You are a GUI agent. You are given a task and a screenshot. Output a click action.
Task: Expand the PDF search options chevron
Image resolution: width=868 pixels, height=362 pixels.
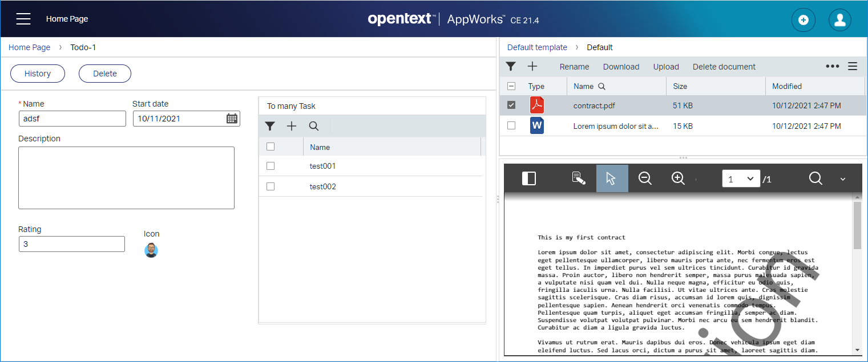(843, 179)
